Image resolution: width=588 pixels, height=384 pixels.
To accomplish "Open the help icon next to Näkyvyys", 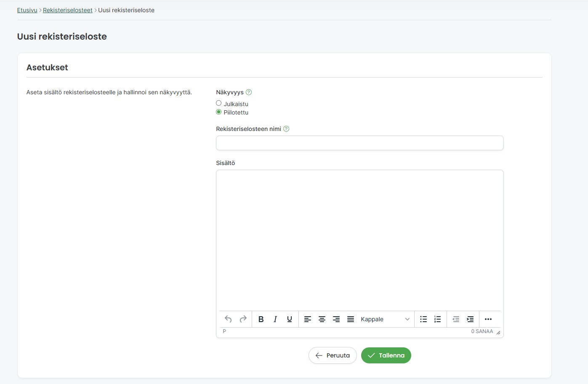I will click(249, 92).
